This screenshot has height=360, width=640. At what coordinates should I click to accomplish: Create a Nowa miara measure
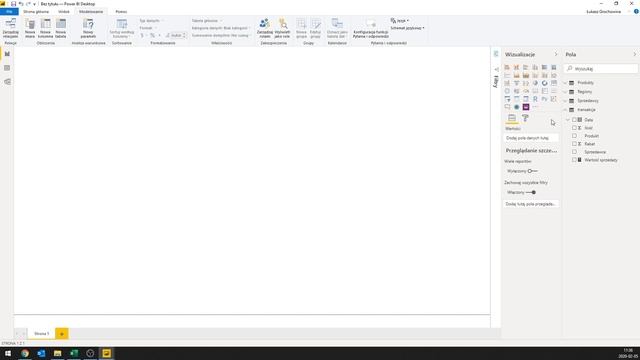30,28
